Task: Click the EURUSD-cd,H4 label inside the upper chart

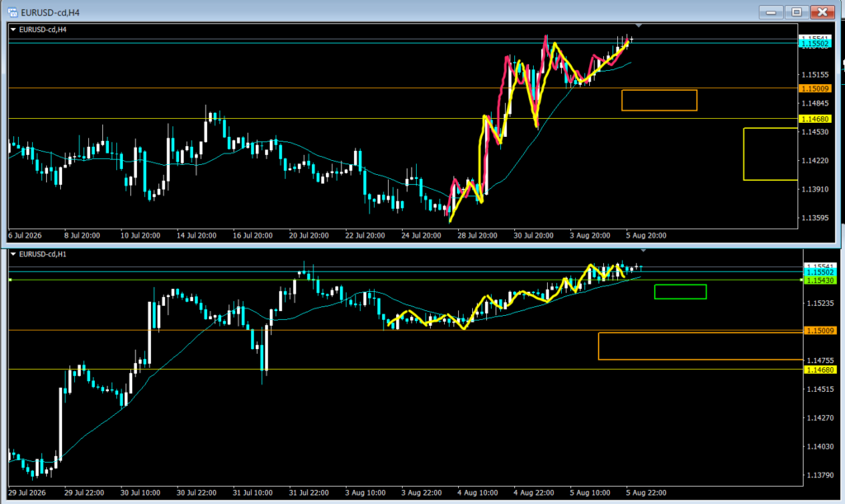Action: 43,30
